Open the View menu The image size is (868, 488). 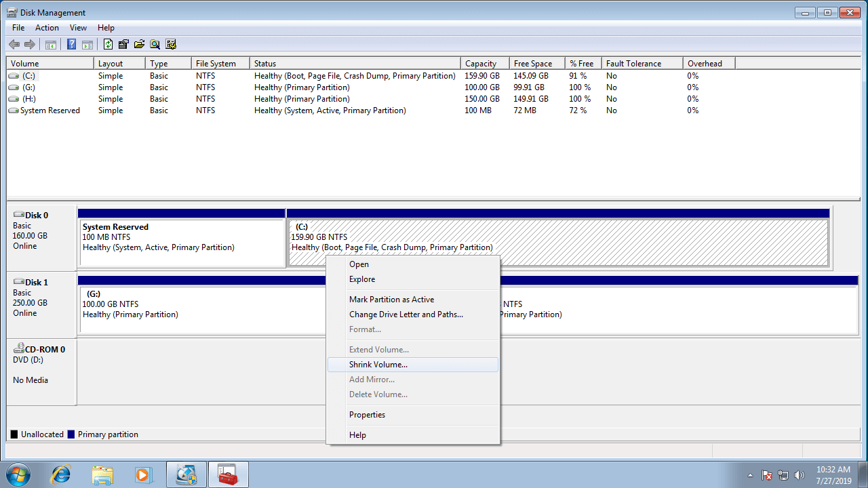click(78, 28)
